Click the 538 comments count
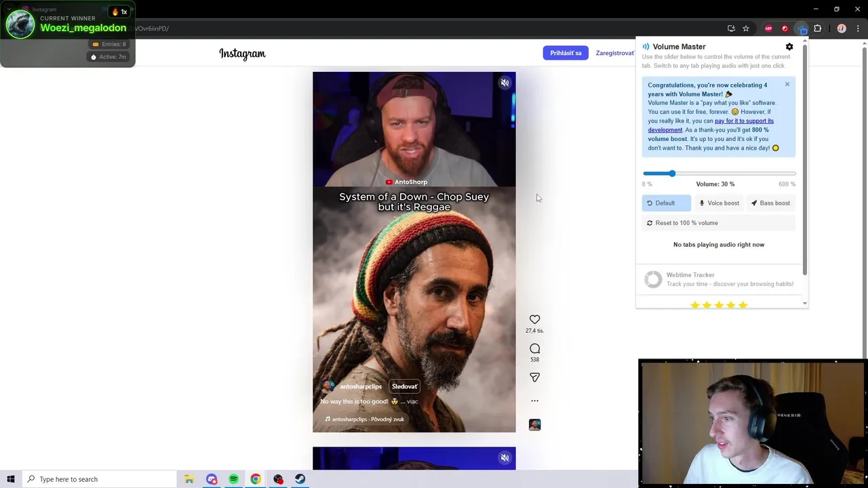 (x=534, y=360)
